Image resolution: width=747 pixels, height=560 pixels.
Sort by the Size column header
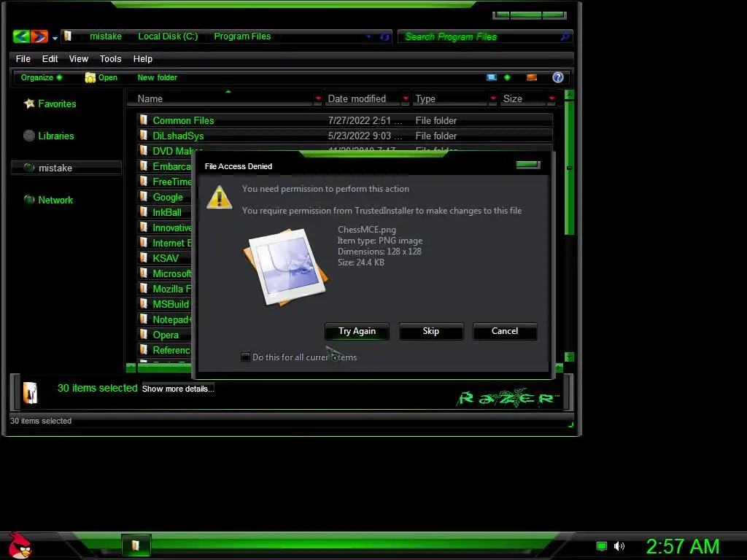point(522,99)
